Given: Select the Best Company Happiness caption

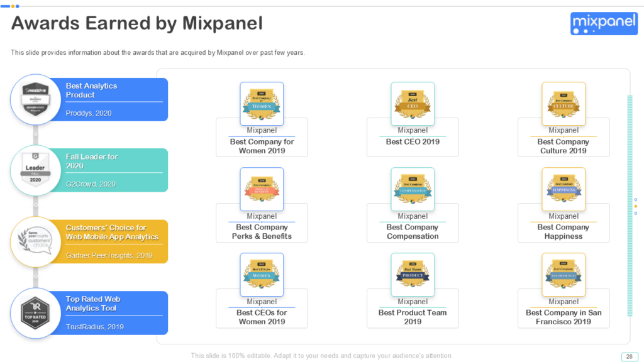Looking at the screenshot, I should click(563, 232).
